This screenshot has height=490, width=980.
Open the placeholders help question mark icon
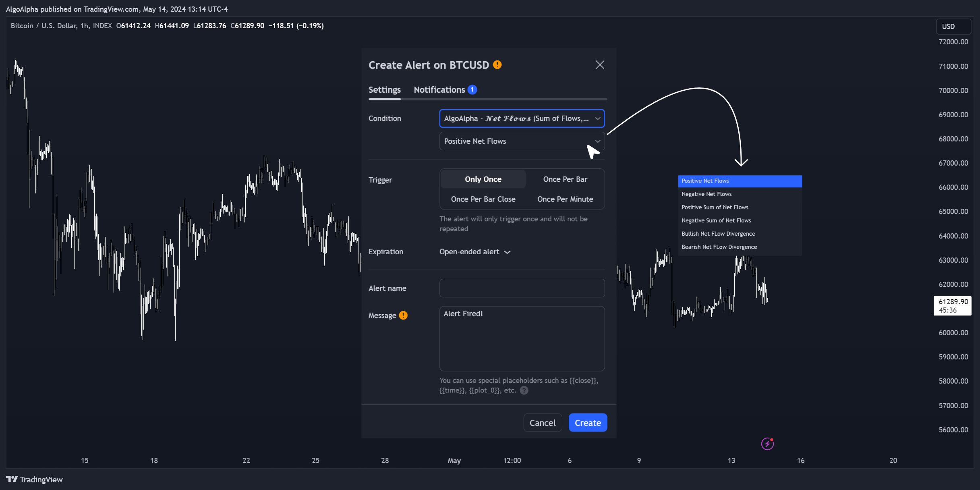[x=524, y=390]
